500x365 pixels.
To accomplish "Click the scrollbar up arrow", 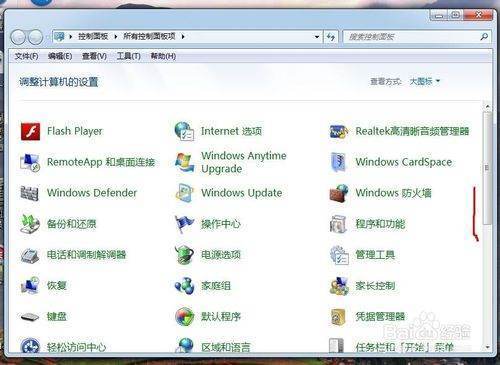I will pos(487,107).
